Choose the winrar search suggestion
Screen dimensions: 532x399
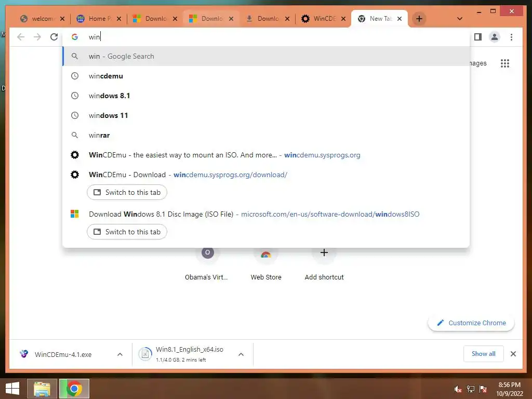(x=267, y=135)
